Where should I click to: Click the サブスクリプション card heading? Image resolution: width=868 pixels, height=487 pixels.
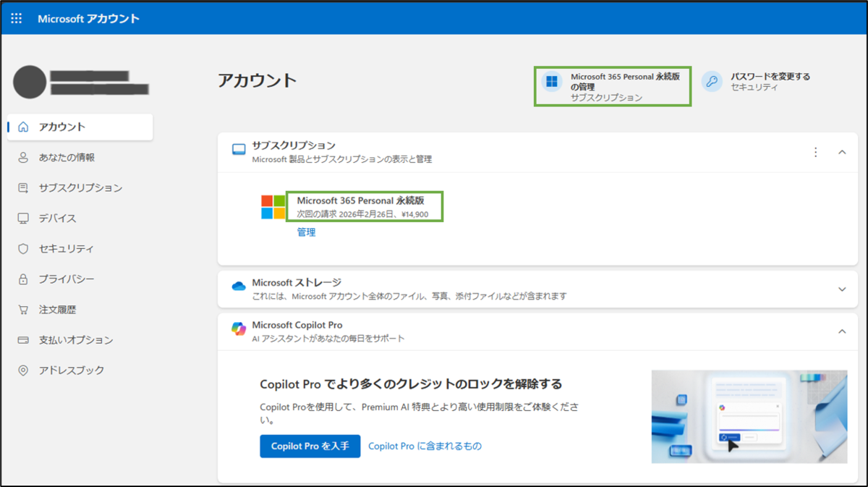[x=294, y=145]
